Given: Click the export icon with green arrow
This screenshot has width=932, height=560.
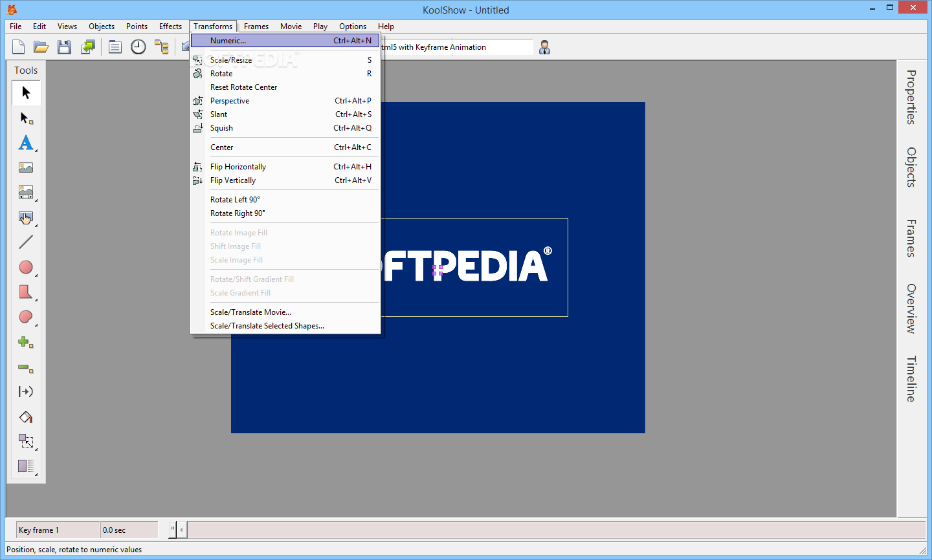Looking at the screenshot, I should coord(87,47).
